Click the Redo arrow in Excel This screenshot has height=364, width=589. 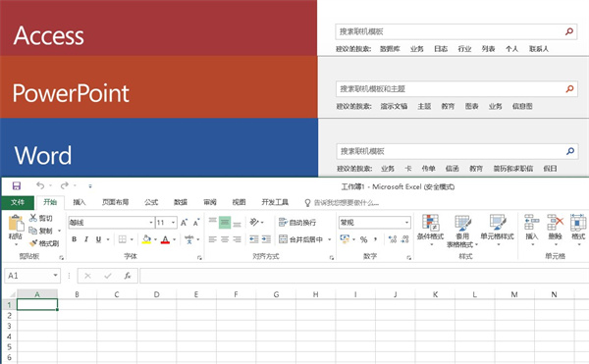(x=65, y=185)
